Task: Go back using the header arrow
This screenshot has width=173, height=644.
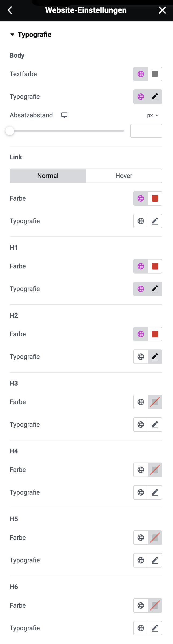Action: point(10,10)
